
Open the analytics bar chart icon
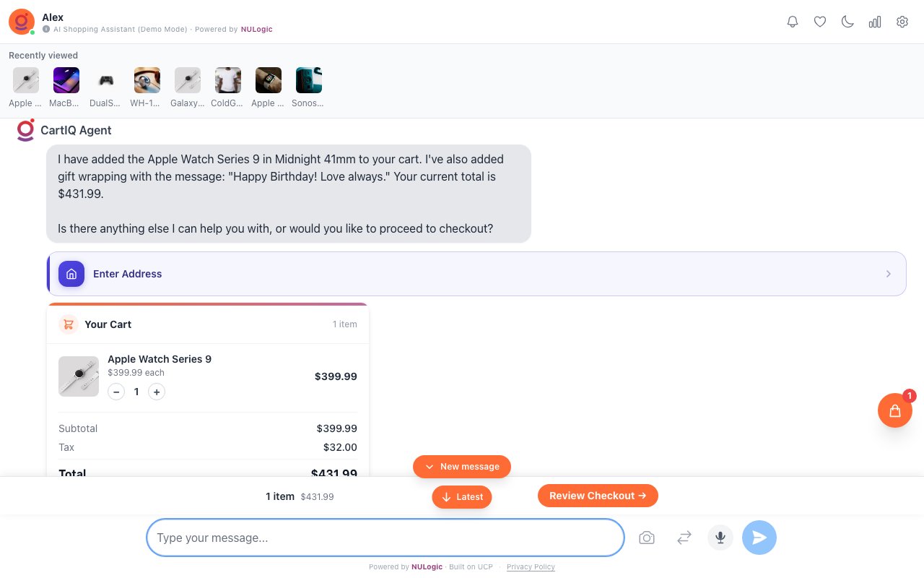point(875,22)
